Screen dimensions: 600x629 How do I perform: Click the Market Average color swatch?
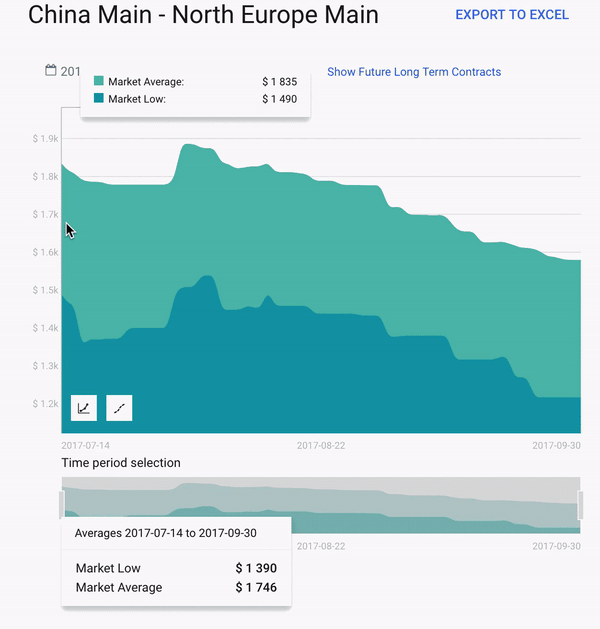click(x=99, y=81)
